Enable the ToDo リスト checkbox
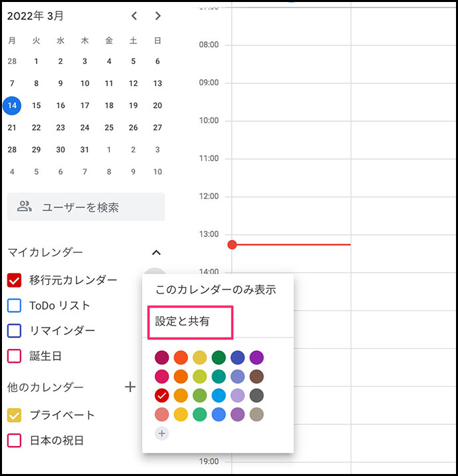Image resolution: width=458 pixels, height=476 pixels. [x=14, y=306]
